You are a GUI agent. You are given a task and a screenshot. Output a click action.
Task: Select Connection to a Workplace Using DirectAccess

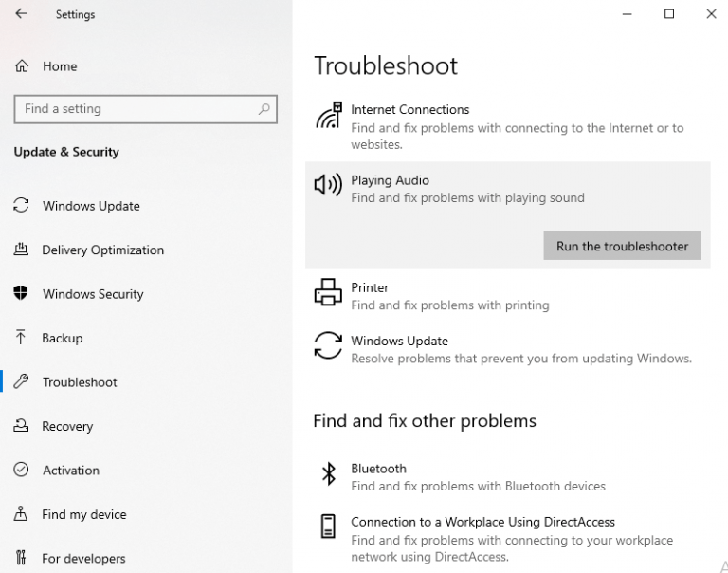click(x=482, y=522)
